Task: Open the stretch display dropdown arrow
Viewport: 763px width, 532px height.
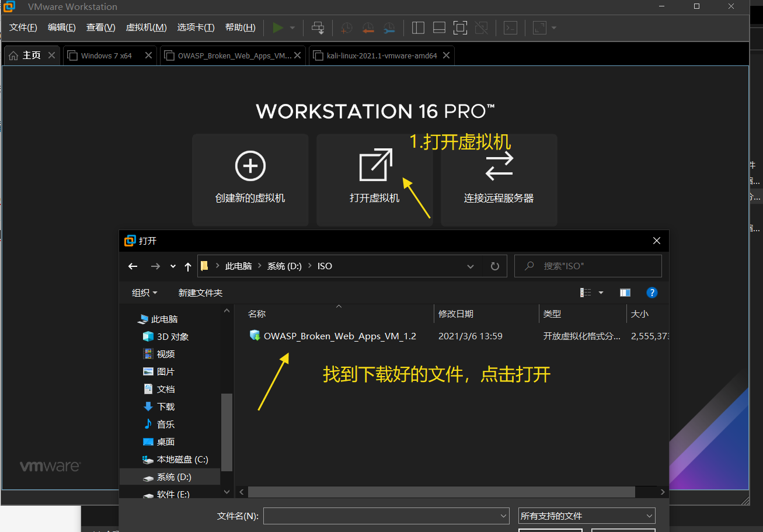Action: coord(554,27)
